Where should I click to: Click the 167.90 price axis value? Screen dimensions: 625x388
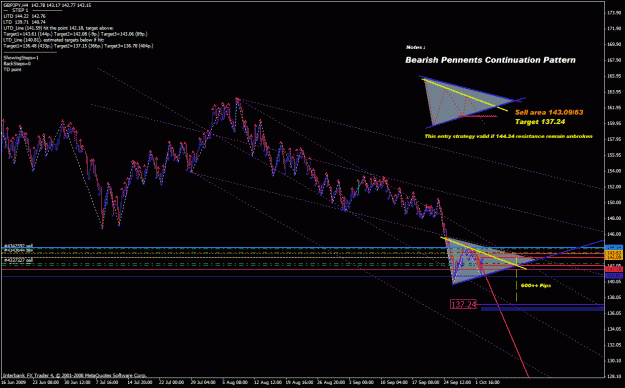pos(614,60)
